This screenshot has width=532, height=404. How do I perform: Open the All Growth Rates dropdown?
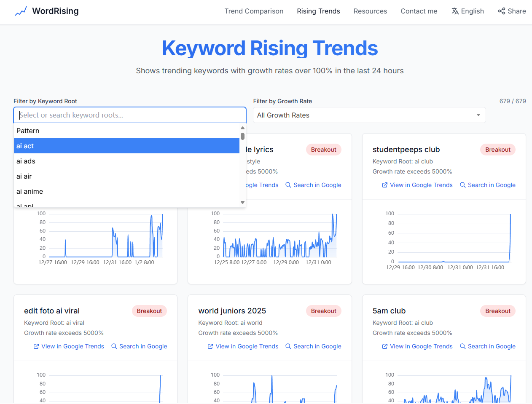point(369,115)
